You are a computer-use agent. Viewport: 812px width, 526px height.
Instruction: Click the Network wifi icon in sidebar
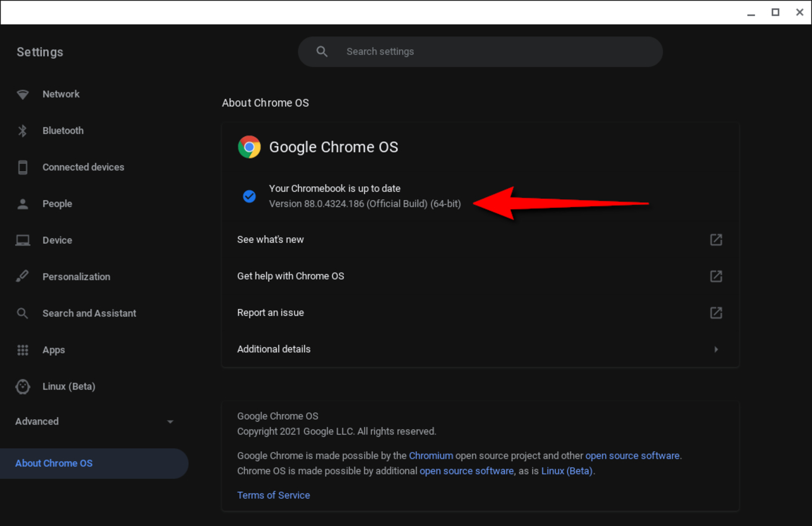click(23, 94)
